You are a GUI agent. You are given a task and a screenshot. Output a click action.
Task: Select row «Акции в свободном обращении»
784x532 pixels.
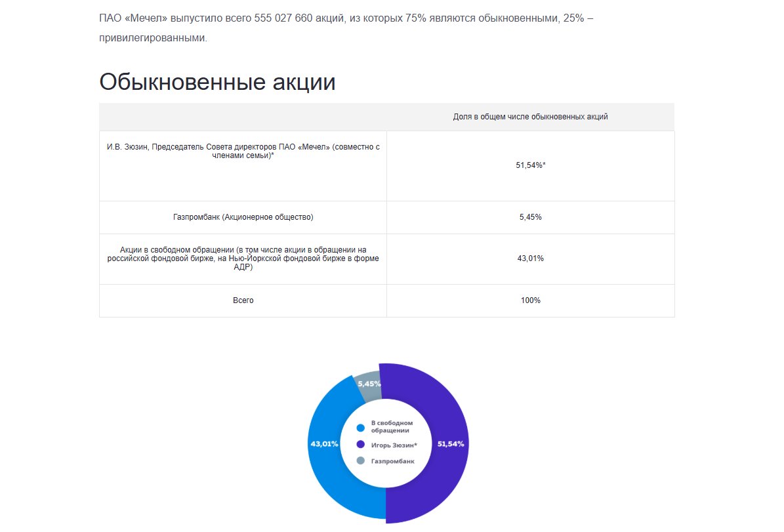point(243,258)
